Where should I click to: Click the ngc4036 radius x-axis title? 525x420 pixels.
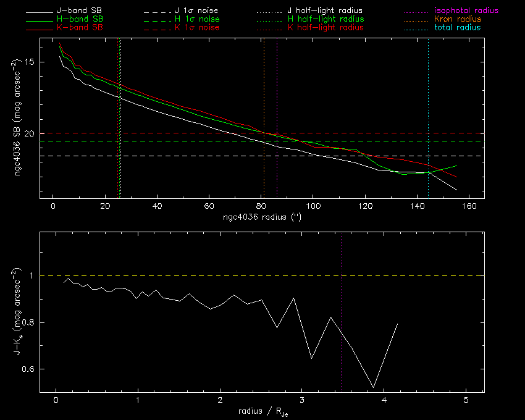pos(263,217)
